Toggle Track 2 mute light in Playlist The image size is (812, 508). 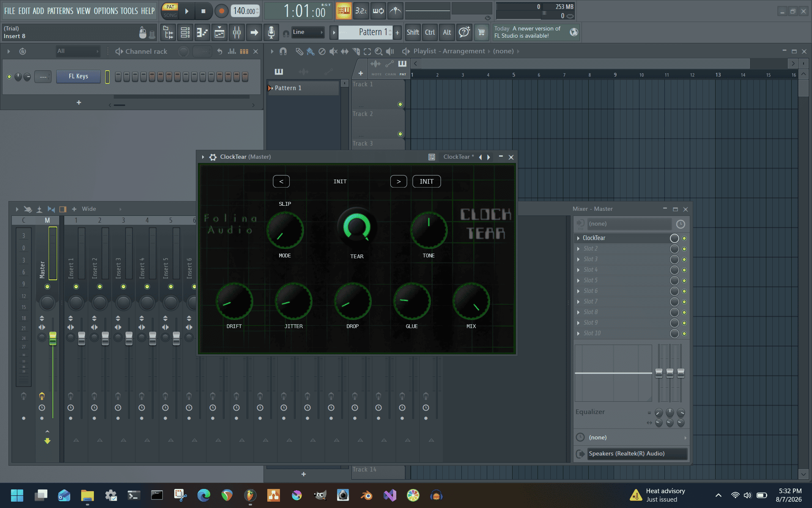coord(400,134)
